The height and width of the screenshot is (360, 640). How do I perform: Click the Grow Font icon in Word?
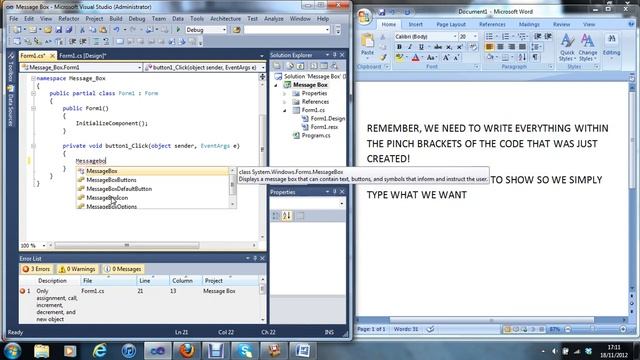pyautogui.click(x=446, y=58)
